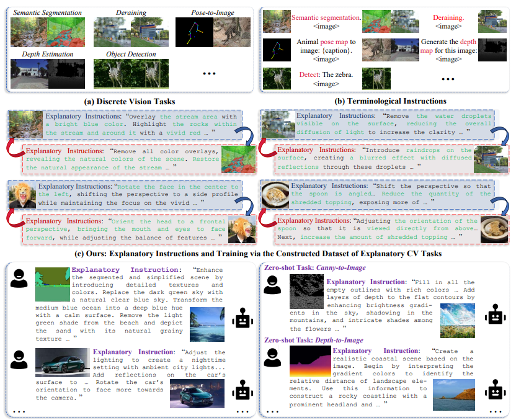The height and width of the screenshot is (420, 516).
Task: Click the user icon beside the beach segmentation instruction
Action: click(x=19, y=279)
